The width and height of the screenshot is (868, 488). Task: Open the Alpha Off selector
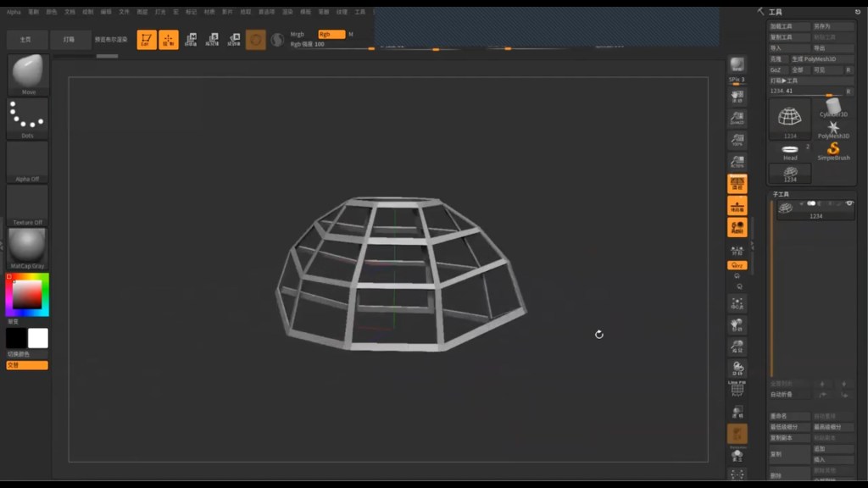pyautogui.click(x=27, y=160)
